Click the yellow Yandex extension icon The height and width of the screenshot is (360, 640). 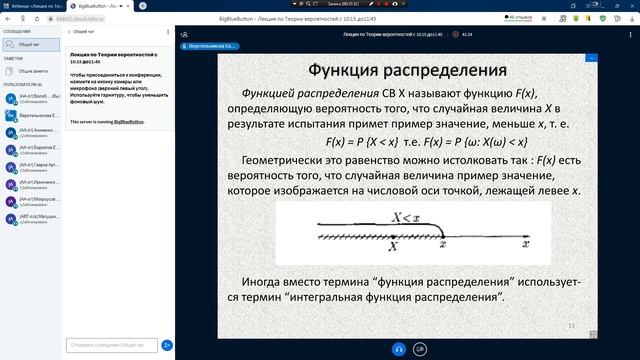pyautogui.click(x=588, y=19)
